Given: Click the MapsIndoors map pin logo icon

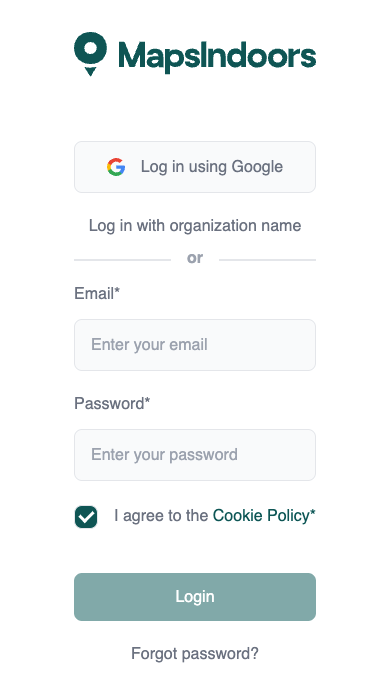Looking at the screenshot, I should point(90,54).
